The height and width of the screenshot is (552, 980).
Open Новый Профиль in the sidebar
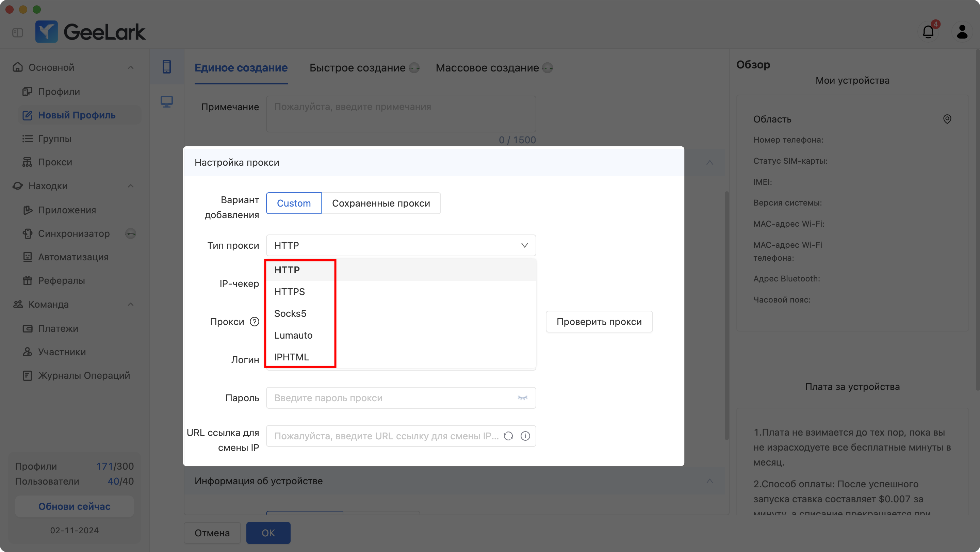(80, 115)
